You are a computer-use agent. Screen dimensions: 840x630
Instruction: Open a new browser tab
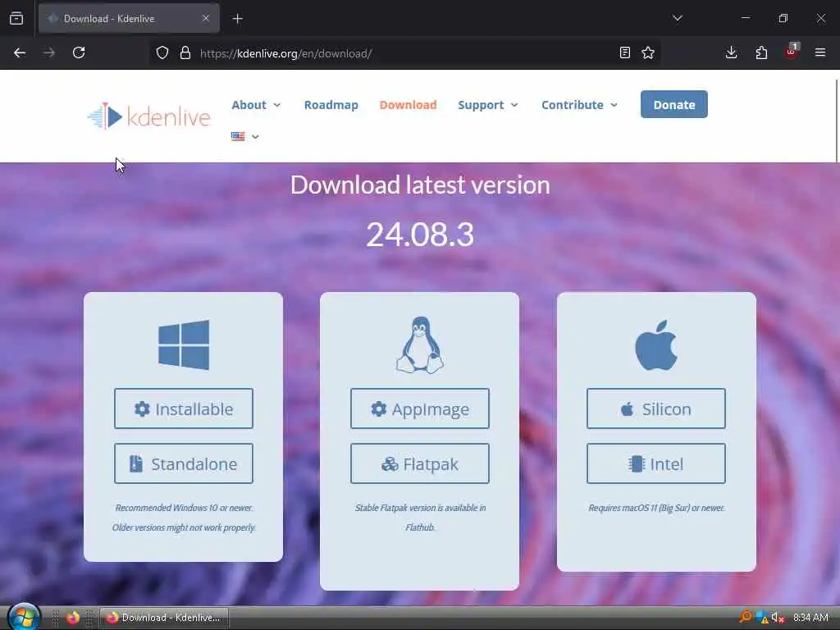[237, 19]
